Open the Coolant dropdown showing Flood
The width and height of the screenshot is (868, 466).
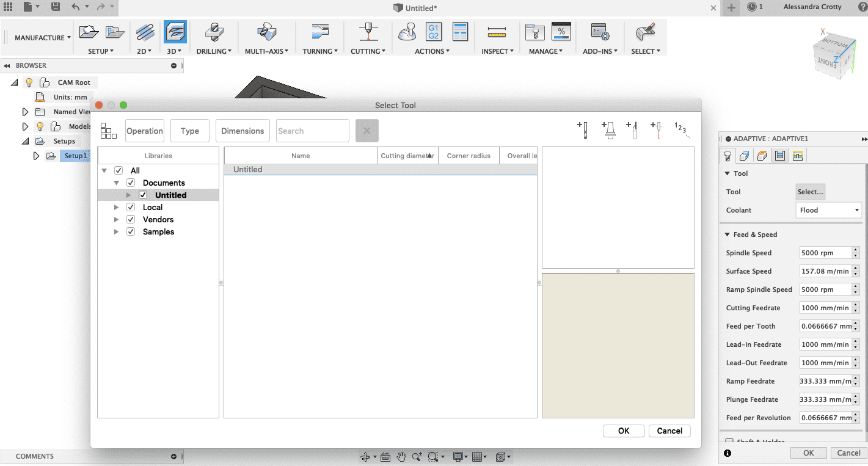829,210
